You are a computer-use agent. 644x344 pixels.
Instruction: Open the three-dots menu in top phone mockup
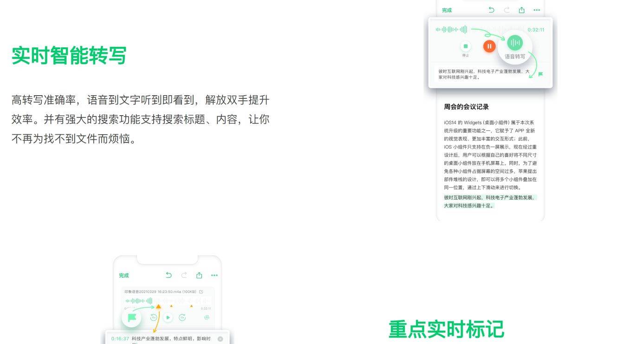(537, 10)
